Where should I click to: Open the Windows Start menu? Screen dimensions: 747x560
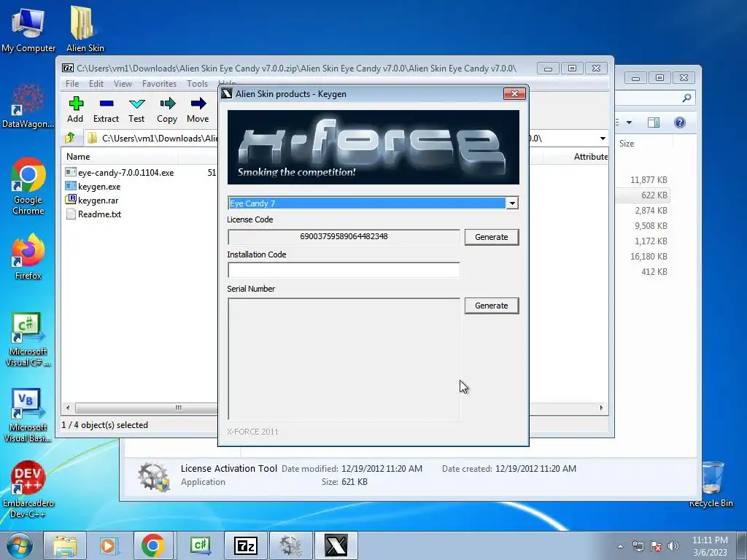click(x=20, y=545)
